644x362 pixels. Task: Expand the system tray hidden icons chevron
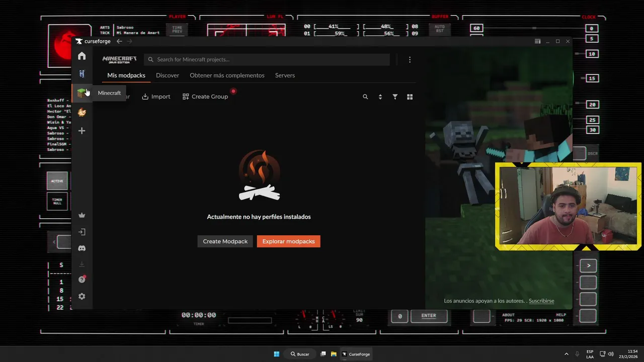[x=567, y=354]
